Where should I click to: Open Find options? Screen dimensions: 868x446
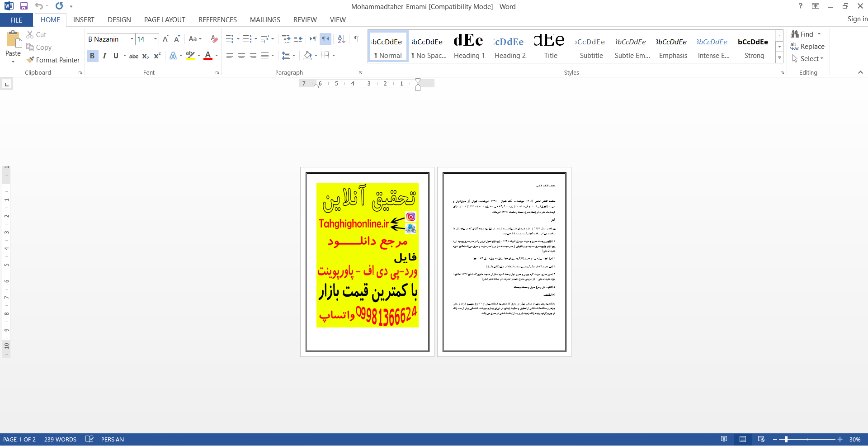819,34
